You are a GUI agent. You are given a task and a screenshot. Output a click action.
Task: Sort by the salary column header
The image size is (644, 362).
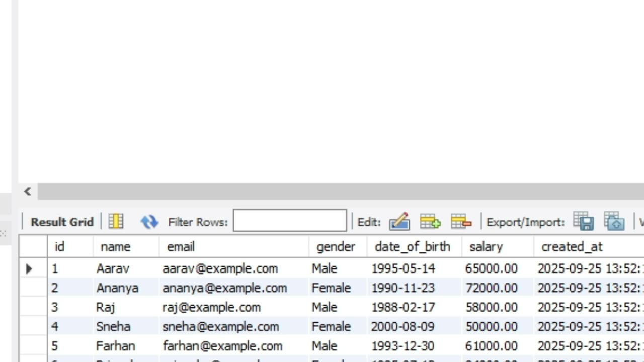[x=498, y=247]
